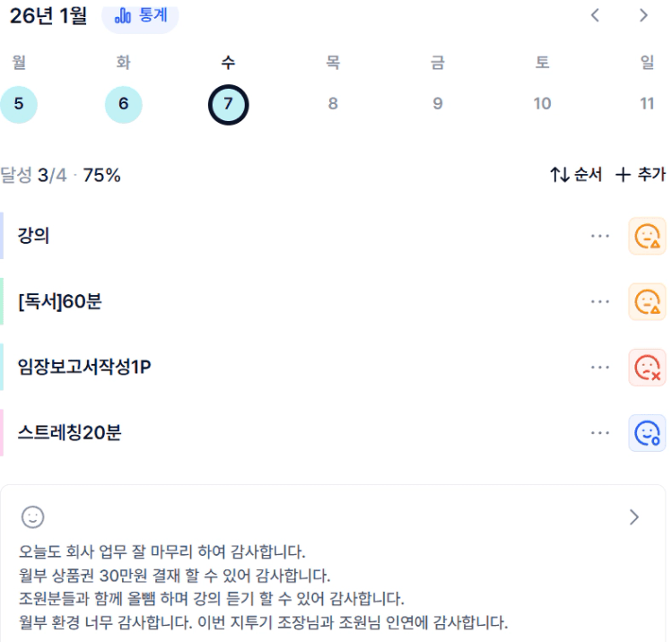Viewport: 672px width, 642px height.
Task: Open more options for 스트레칭20분
Action: pos(600,434)
